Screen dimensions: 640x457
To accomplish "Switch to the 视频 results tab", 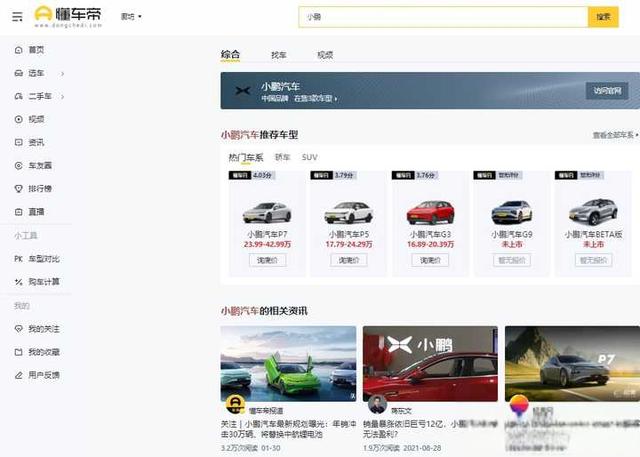I will (325, 55).
